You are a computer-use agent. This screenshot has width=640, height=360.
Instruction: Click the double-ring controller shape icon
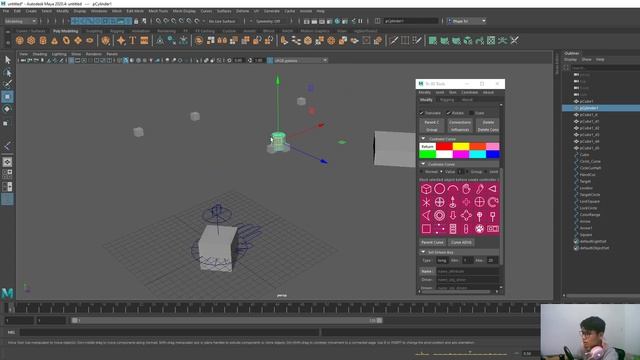pyautogui.click(x=440, y=216)
